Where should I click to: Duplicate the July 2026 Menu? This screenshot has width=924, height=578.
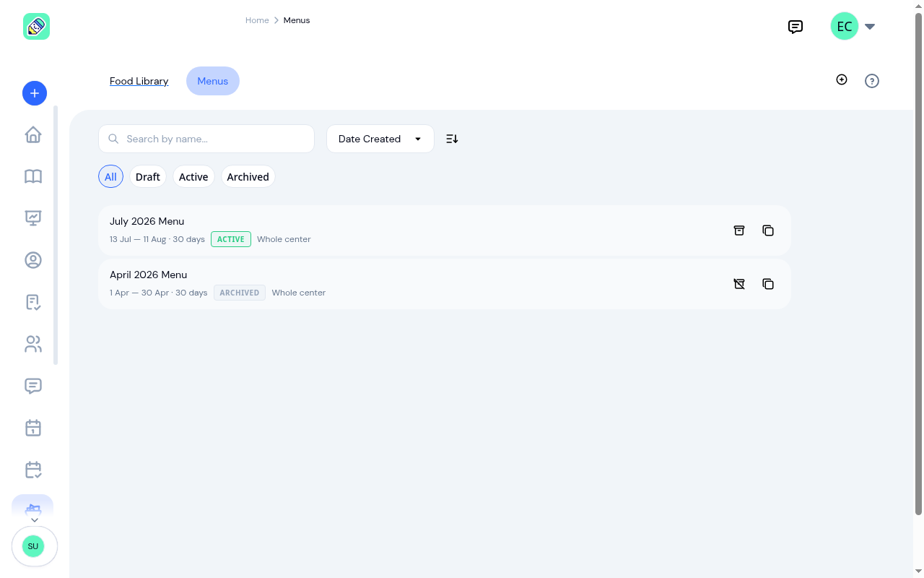(x=768, y=230)
